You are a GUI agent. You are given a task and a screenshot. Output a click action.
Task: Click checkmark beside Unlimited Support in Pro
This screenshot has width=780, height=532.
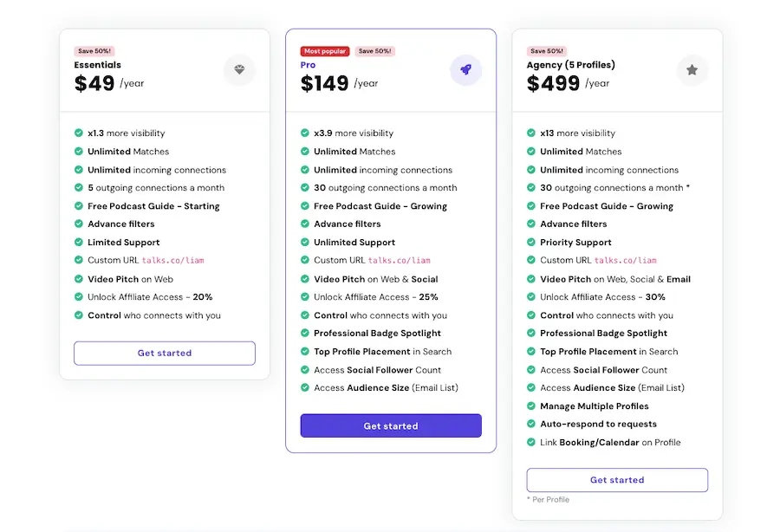click(x=305, y=242)
